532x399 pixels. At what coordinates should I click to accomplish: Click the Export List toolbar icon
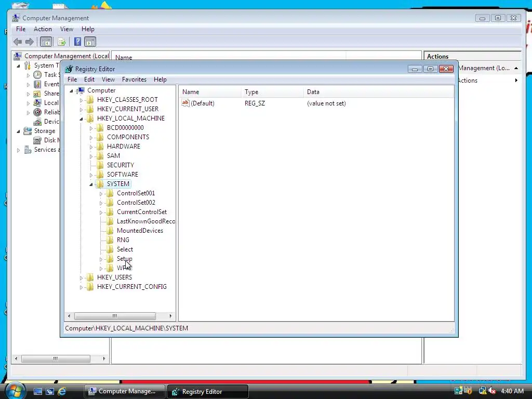click(62, 42)
